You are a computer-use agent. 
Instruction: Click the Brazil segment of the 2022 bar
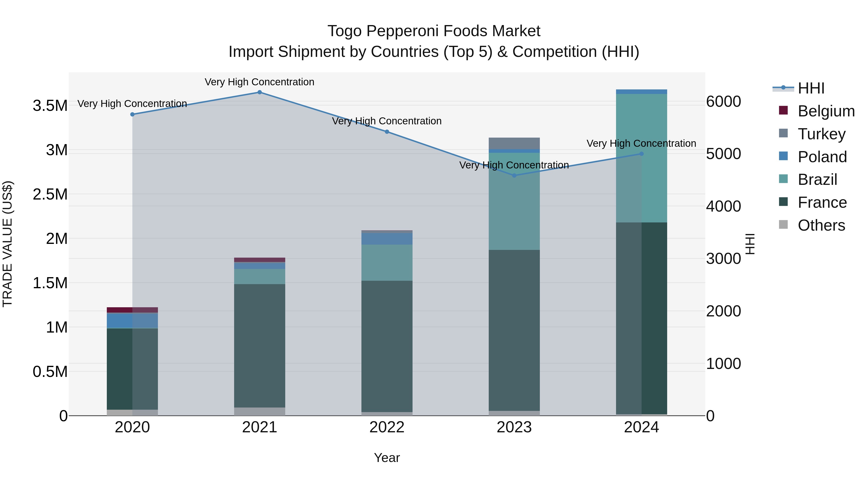[387, 263]
